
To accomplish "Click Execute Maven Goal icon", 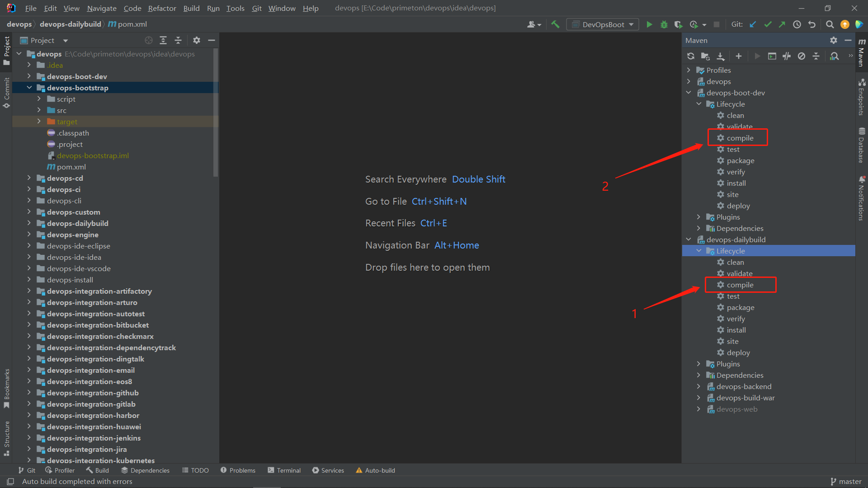I will coord(772,56).
